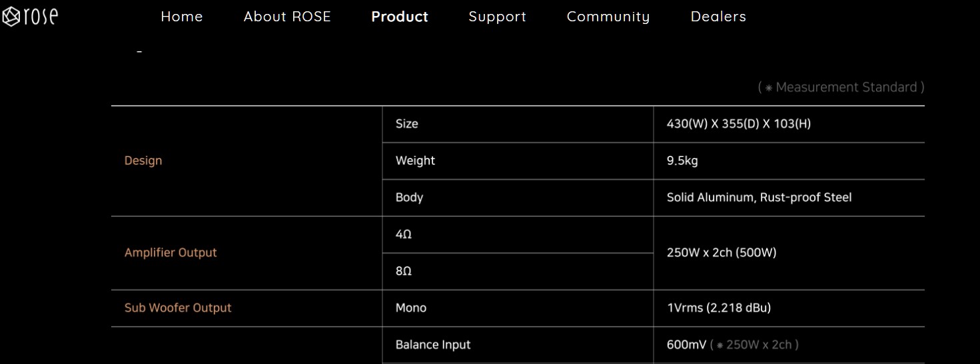
Task: Click the 250W x 2ch (500W) value
Action: point(722,253)
